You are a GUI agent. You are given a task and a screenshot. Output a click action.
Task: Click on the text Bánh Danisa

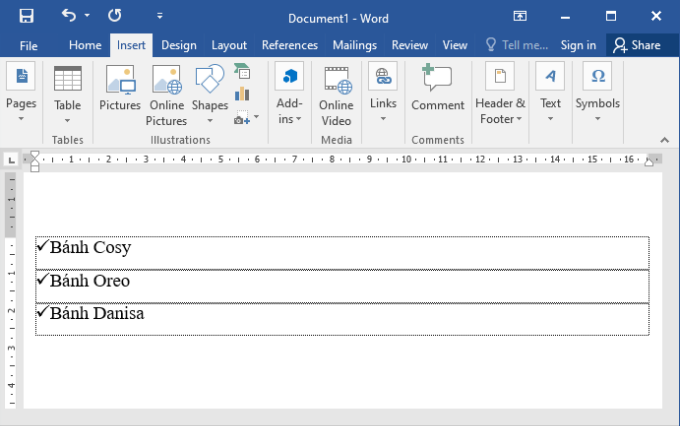pyautogui.click(x=97, y=313)
